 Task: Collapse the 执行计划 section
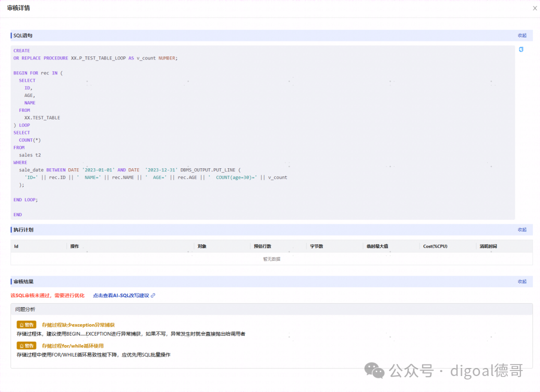pyautogui.click(x=522, y=230)
